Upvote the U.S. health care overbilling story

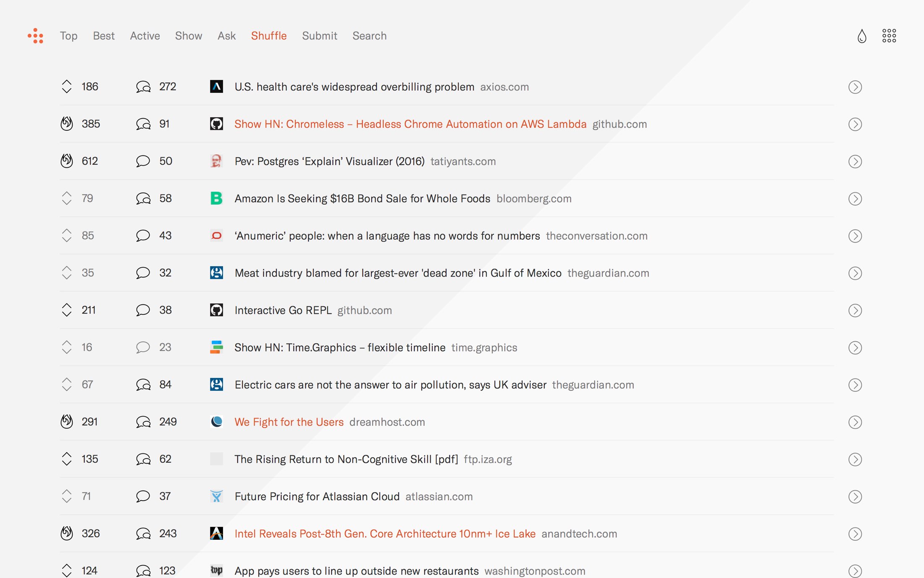click(67, 87)
